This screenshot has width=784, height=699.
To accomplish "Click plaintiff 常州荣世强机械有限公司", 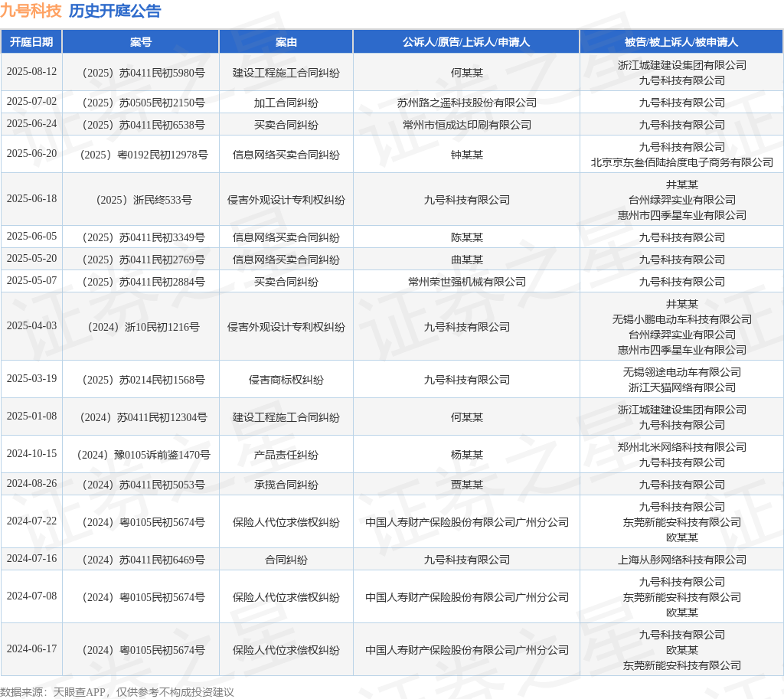I will [x=466, y=282].
